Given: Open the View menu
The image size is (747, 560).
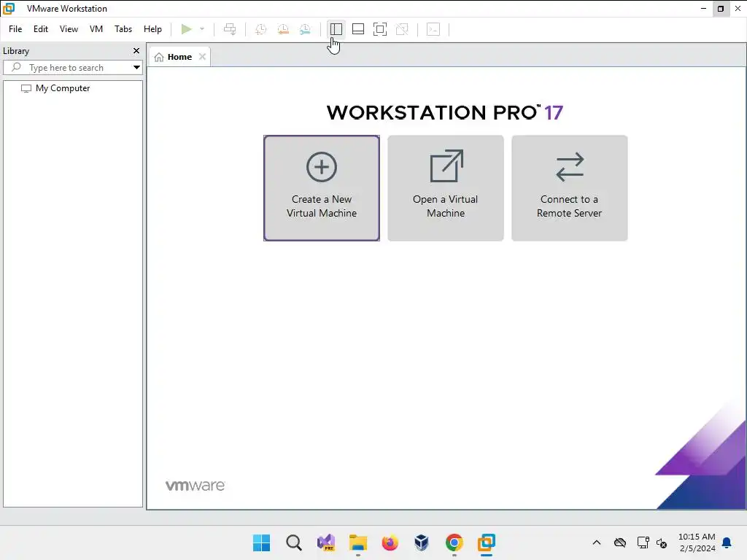Looking at the screenshot, I should point(69,29).
